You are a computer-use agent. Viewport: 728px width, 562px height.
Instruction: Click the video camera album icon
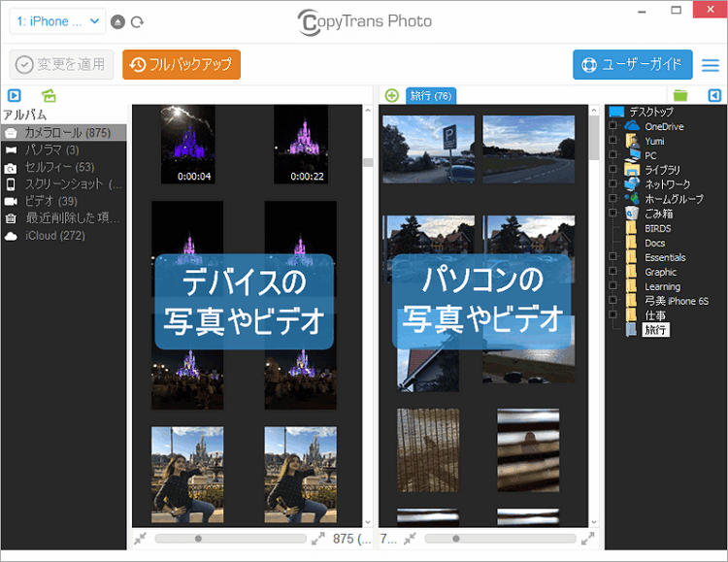(11, 201)
